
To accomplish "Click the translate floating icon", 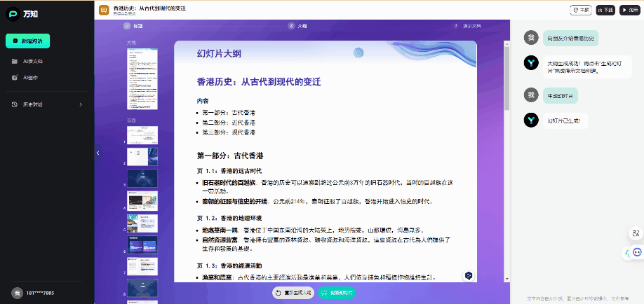I will (x=635, y=234).
